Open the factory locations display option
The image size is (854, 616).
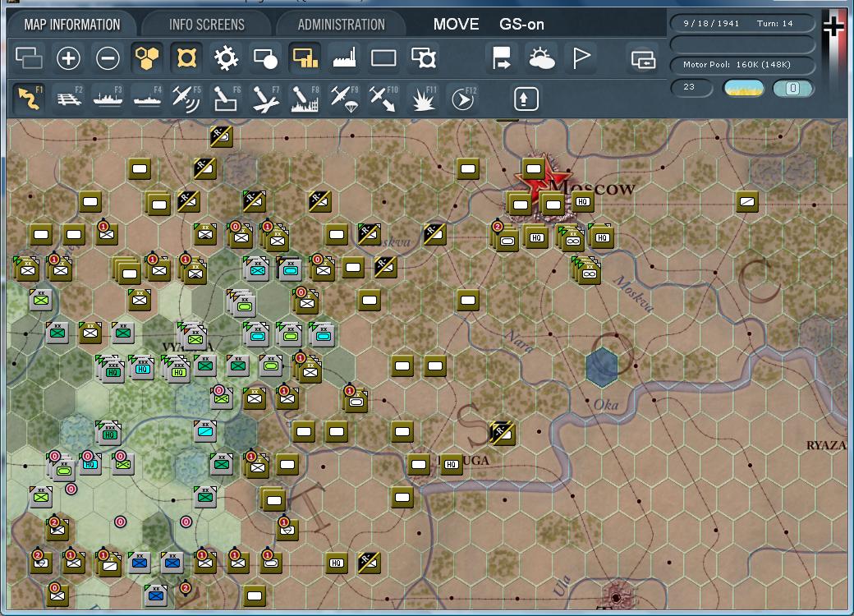(344, 59)
